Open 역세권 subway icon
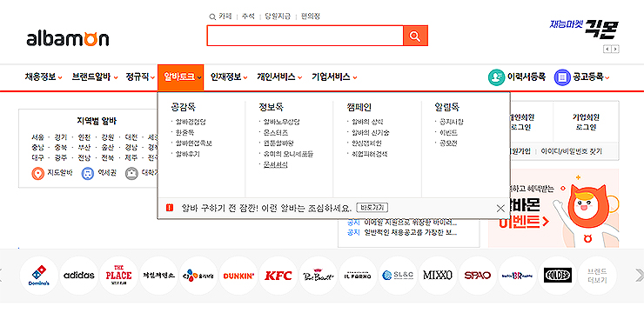Image resolution: width=644 pixels, height=313 pixels. click(x=88, y=174)
